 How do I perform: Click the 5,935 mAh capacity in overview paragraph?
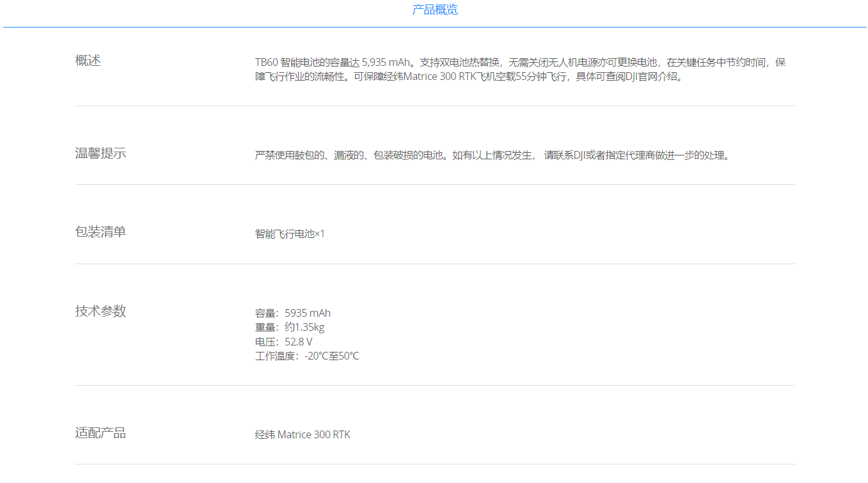point(386,63)
